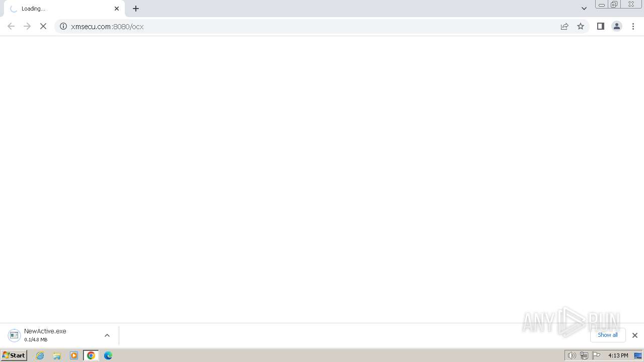This screenshot has height=362, width=644.
Task: Open the Chrome three-dot menu
Action: [633, 26]
